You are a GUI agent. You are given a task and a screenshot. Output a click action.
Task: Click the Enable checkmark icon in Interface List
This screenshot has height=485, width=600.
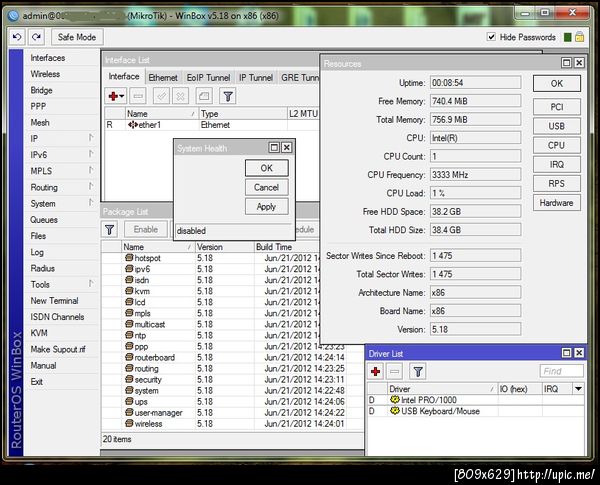[161, 96]
